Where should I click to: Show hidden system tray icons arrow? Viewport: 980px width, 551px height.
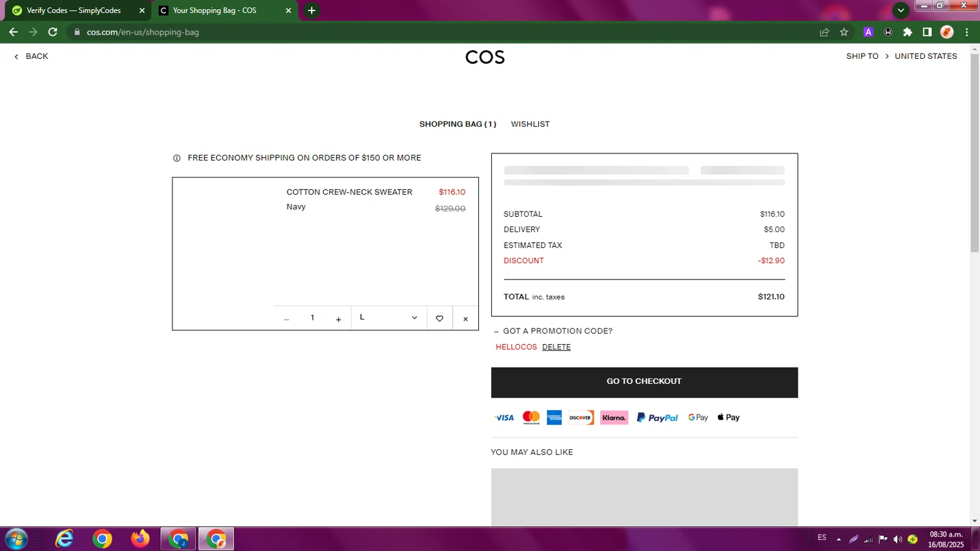tap(839, 539)
